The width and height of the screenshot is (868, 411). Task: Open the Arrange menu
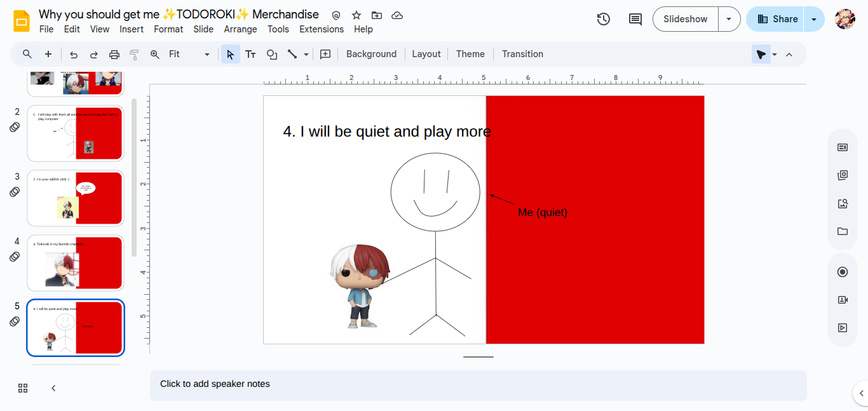point(241,29)
